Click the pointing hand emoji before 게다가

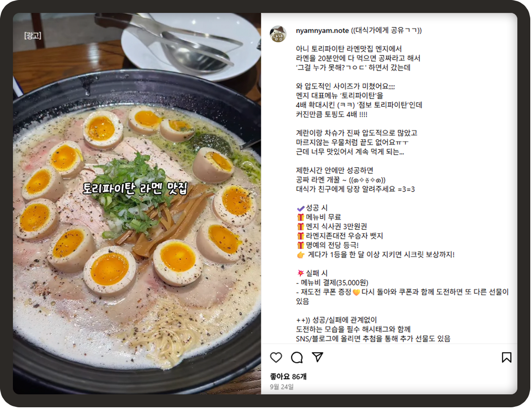click(x=301, y=255)
